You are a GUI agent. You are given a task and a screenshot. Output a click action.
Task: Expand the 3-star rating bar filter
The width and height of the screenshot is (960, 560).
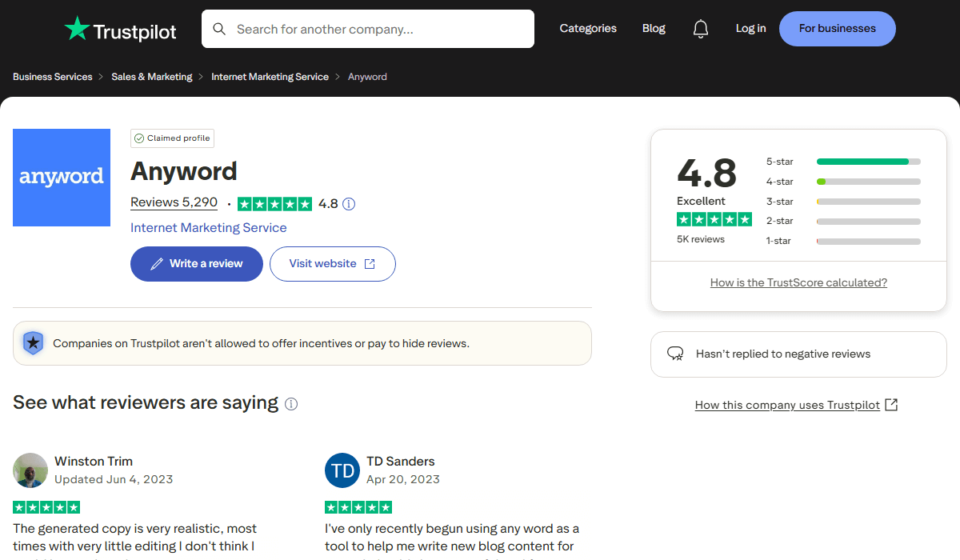click(x=868, y=201)
